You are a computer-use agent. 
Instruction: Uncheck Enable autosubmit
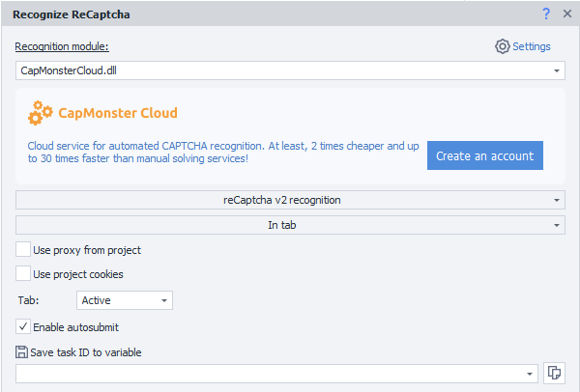pos(23,327)
